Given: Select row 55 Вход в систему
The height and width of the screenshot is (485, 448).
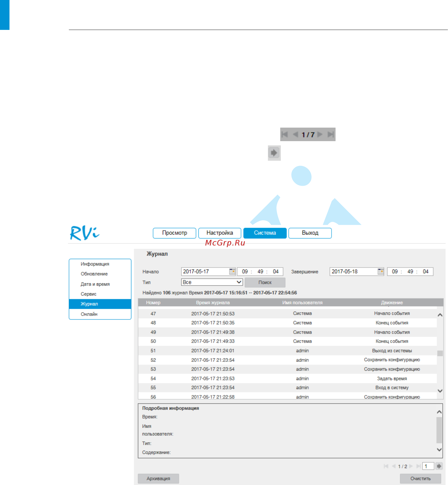Looking at the screenshot, I should [x=287, y=387].
